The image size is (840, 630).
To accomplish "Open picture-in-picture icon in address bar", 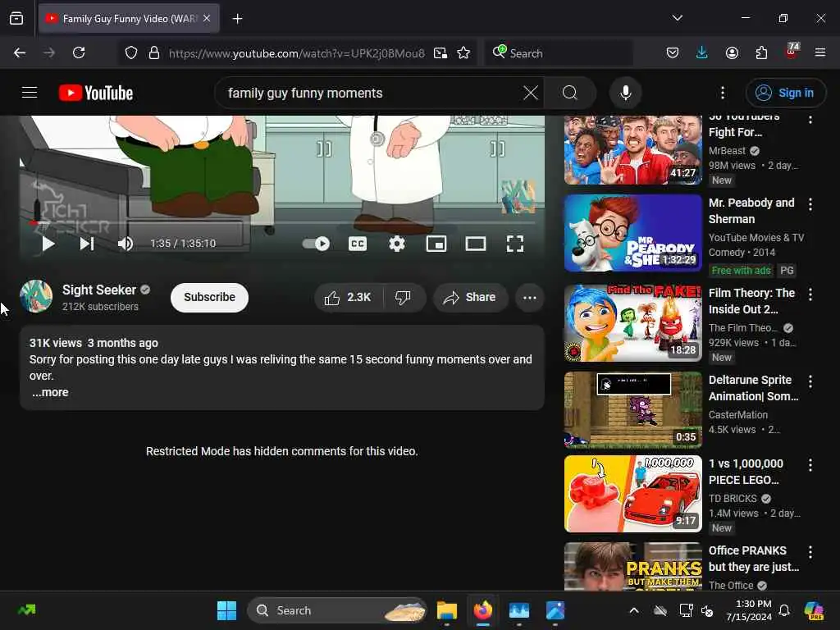I will pos(441,52).
